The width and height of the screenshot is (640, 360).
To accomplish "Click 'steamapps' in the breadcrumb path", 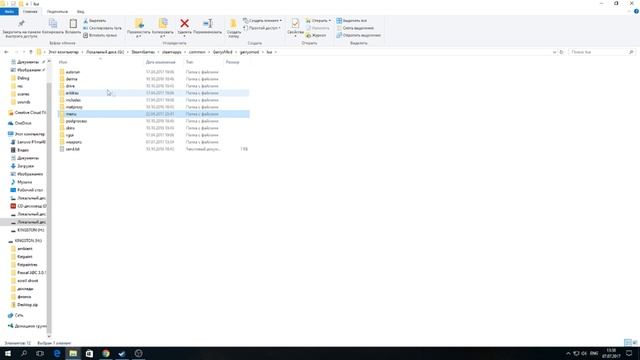I will (171, 52).
